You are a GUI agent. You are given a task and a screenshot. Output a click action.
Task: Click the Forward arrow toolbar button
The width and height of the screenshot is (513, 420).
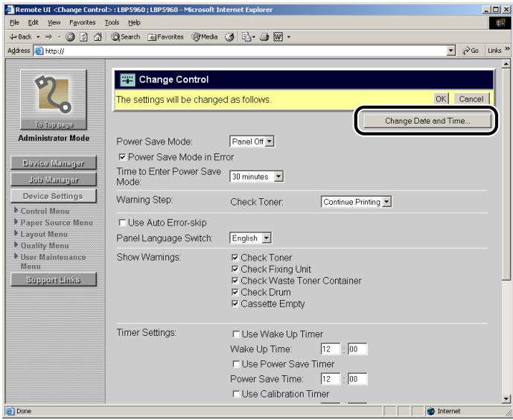[x=48, y=37]
